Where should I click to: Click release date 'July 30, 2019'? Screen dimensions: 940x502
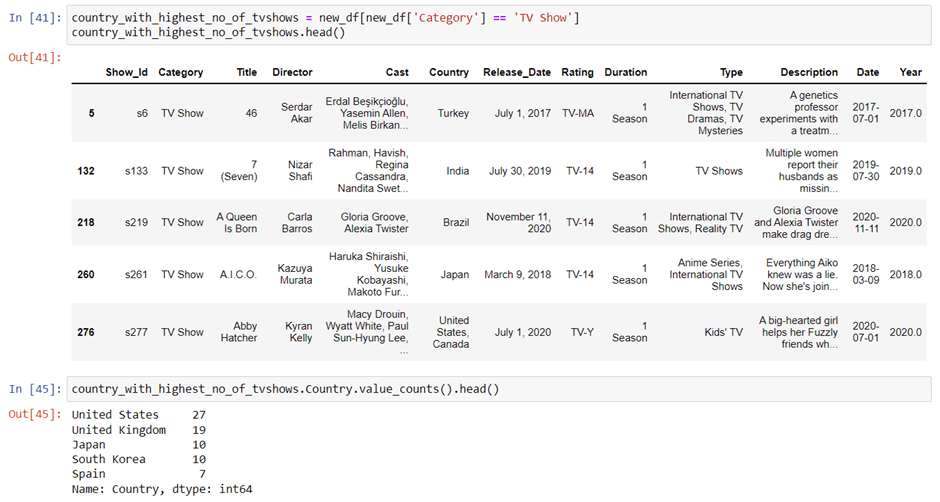coord(520,171)
